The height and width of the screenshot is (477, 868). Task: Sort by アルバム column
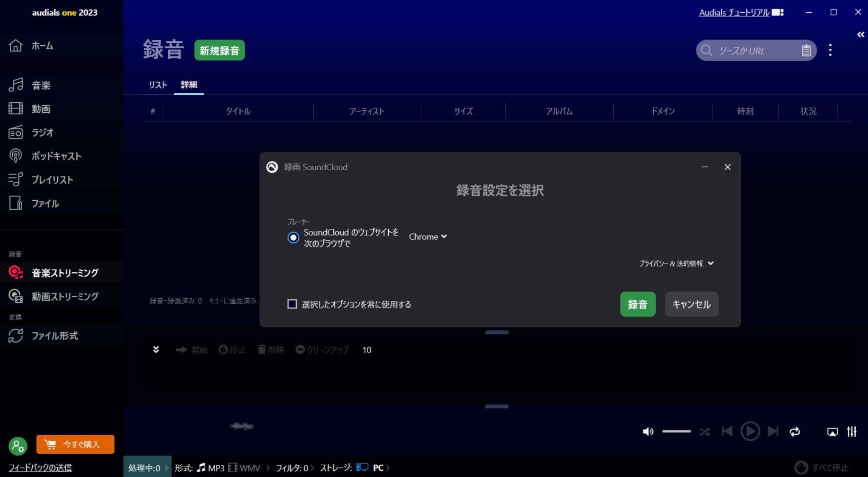tap(559, 111)
